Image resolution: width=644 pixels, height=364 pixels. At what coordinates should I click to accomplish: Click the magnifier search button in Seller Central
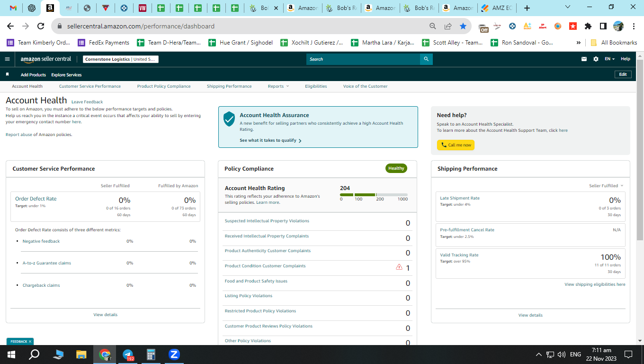coord(426,59)
